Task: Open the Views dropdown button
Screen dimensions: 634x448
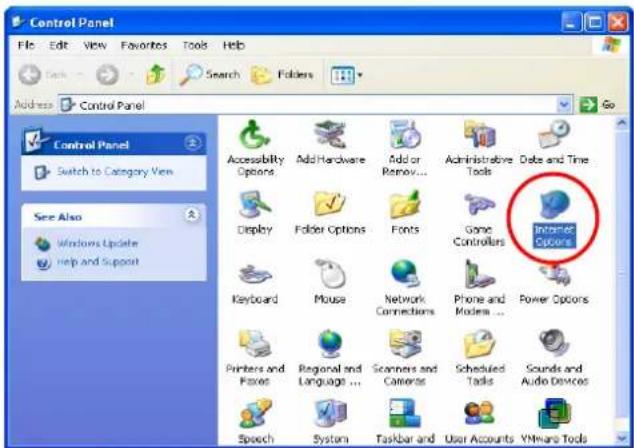Action: (x=346, y=75)
